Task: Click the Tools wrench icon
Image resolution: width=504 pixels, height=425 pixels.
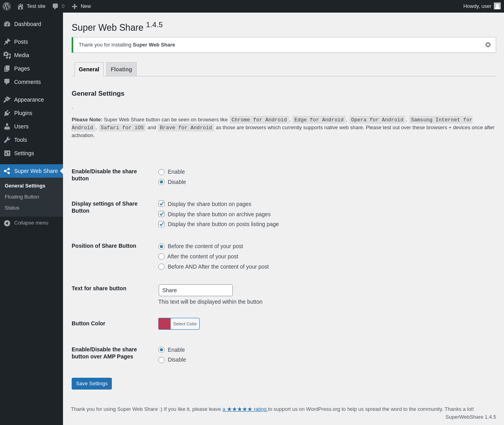Action: click(7, 140)
